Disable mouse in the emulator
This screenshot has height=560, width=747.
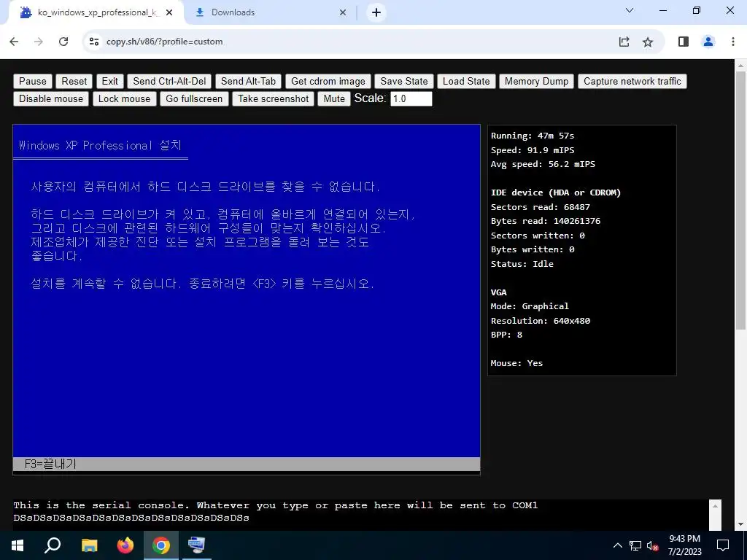[50, 98]
